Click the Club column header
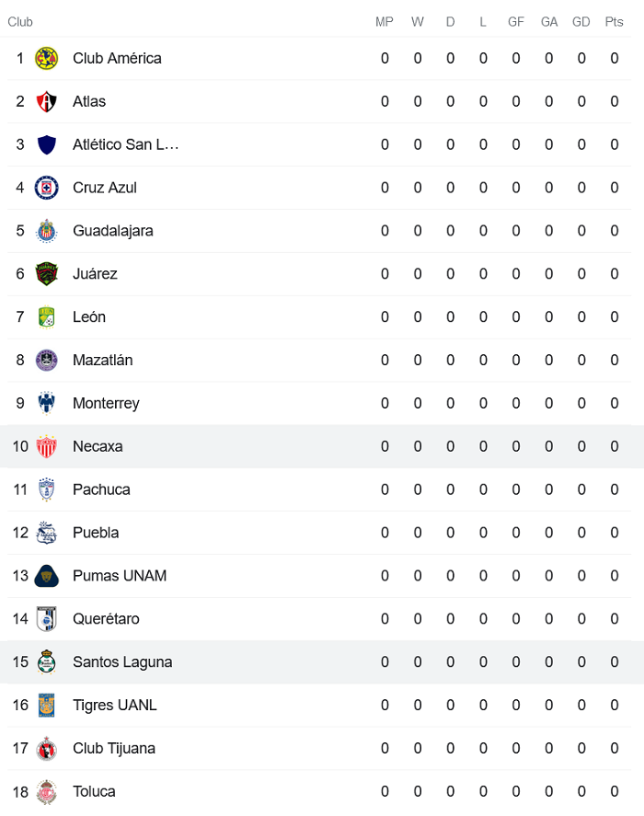 click(x=20, y=22)
